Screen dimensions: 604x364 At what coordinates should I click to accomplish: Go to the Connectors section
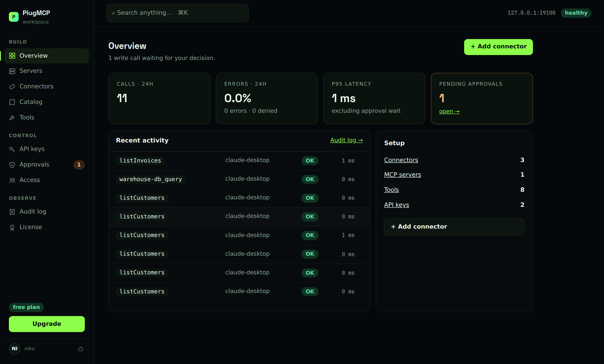coord(47,87)
